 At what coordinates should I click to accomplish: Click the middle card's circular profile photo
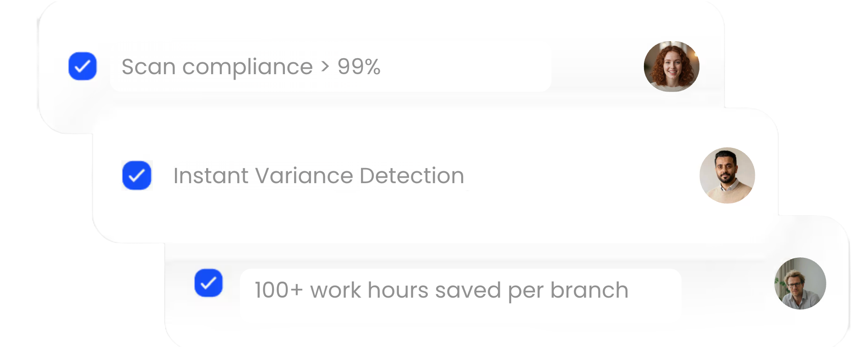pos(727,175)
